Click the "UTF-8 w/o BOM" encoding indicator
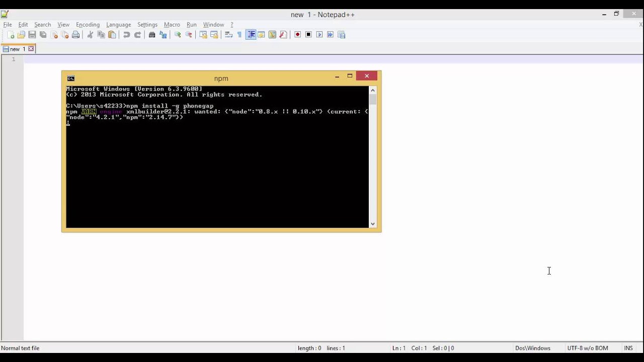 tap(588, 348)
